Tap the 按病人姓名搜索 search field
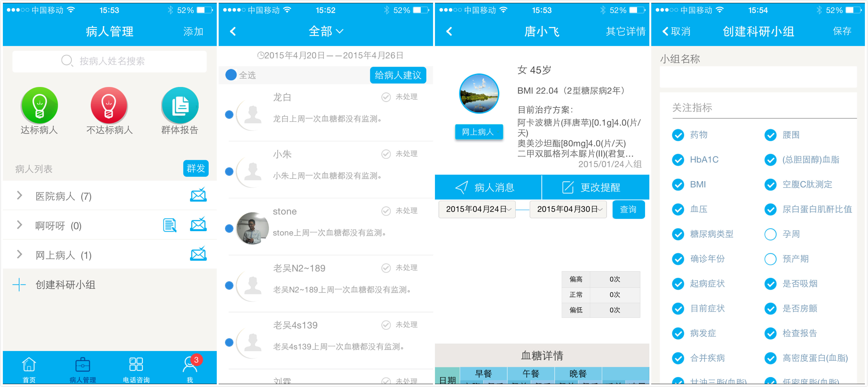This screenshot has width=868, height=387. tap(109, 61)
